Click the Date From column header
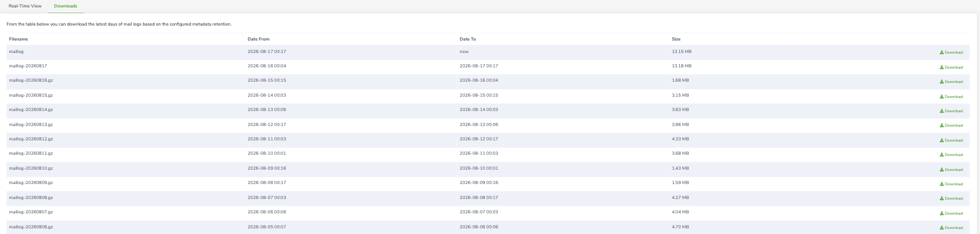The height and width of the screenshot is (234, 980). [x=259, y=39]
